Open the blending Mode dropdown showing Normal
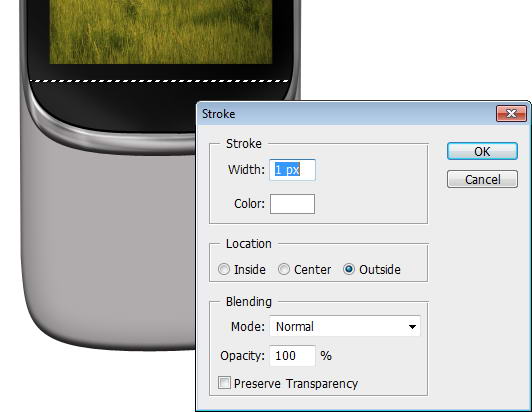This screenshot has width=532, height=412. click(x=345, y=326)
